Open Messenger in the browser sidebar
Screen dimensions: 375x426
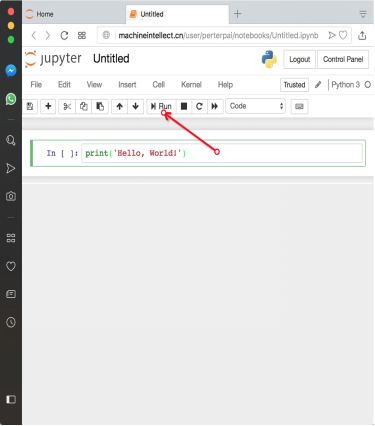[11, 70]
